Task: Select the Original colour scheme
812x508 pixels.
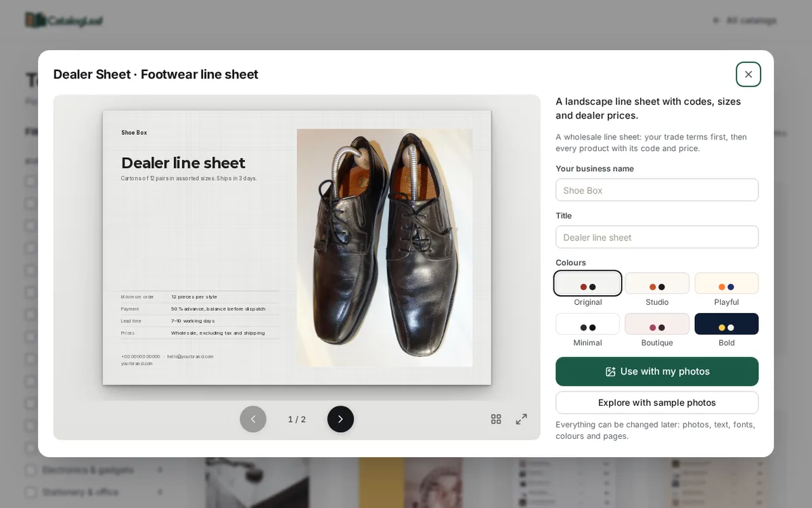Action: (587, 283)
